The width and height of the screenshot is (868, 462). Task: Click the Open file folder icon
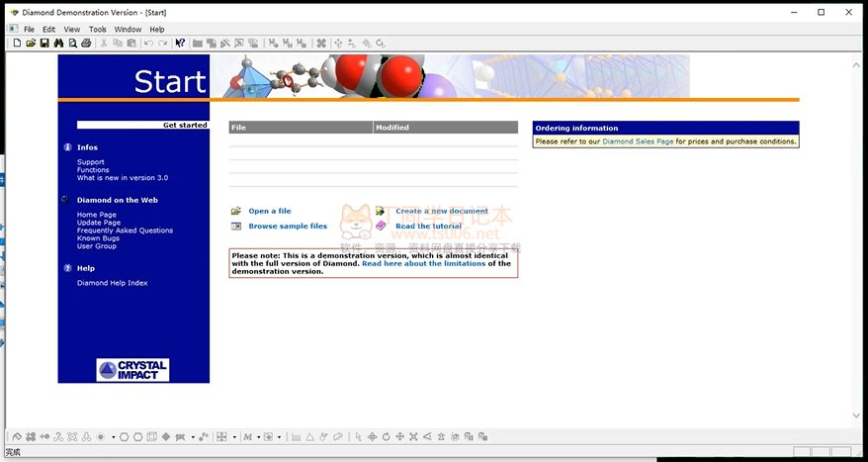(x=31, y=44)
